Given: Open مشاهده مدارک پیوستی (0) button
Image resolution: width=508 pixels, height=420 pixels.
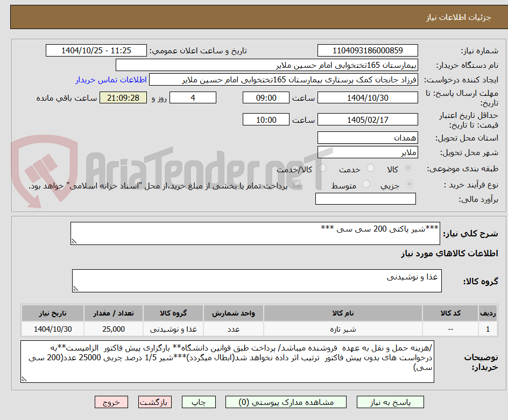Looking at the screenshot, I should (x=286, y=402).
